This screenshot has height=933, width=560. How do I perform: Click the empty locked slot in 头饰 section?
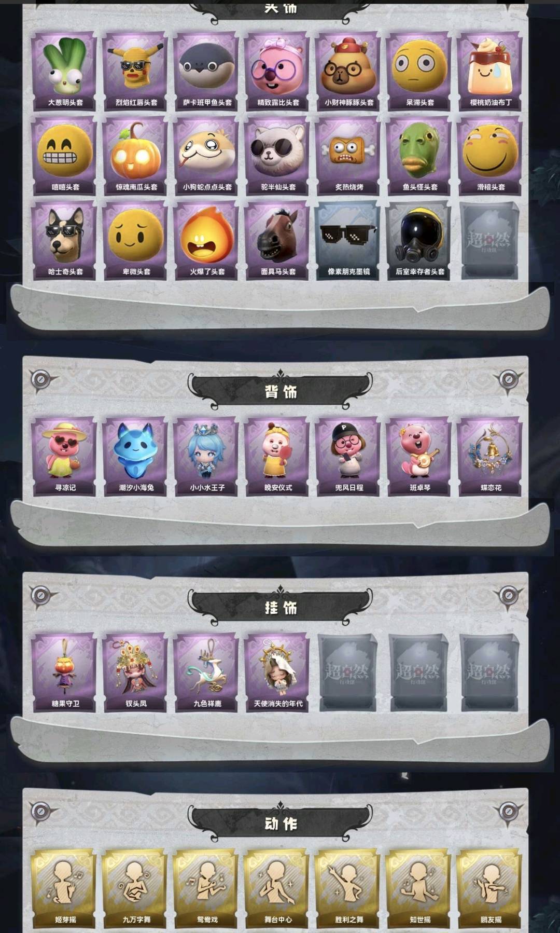(x=490, y=240)
